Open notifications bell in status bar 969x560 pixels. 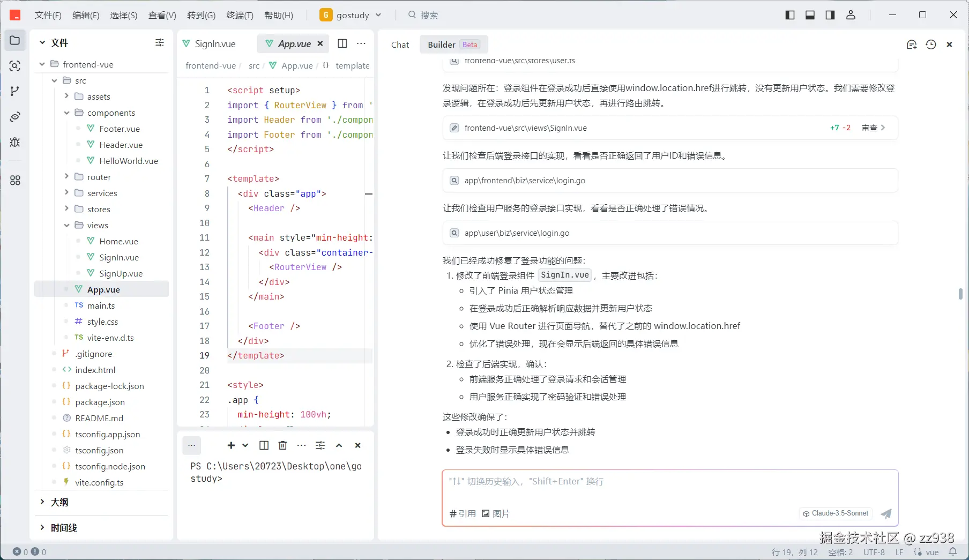pyautogui.click(x=953, y=551)
